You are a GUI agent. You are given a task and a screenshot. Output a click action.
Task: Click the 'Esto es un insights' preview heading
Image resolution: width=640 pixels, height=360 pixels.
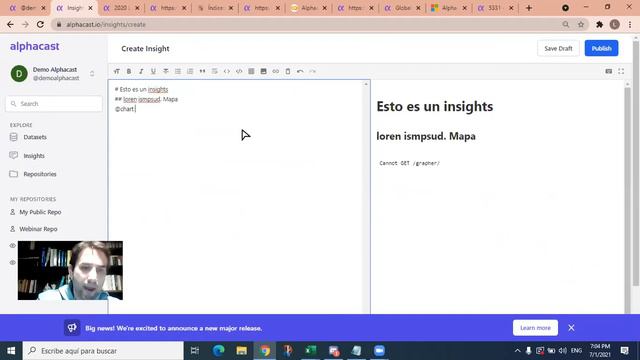[x=435, y=107]
